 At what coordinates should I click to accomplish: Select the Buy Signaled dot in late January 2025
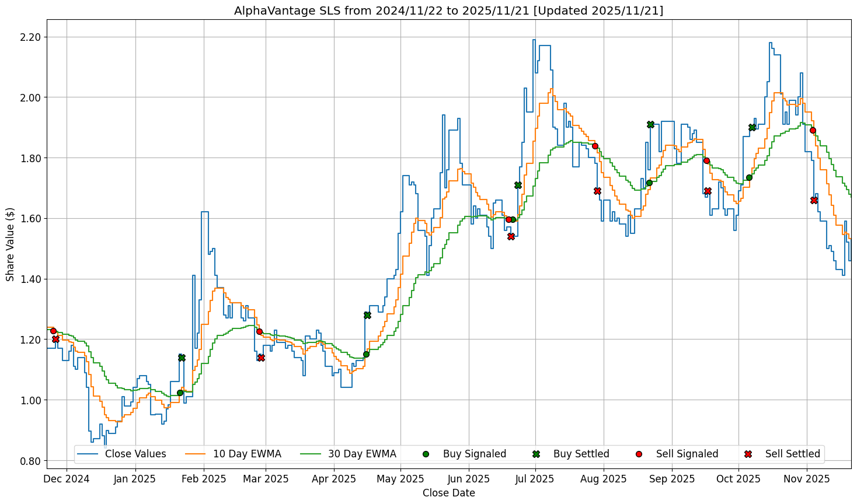pos(180,393)
